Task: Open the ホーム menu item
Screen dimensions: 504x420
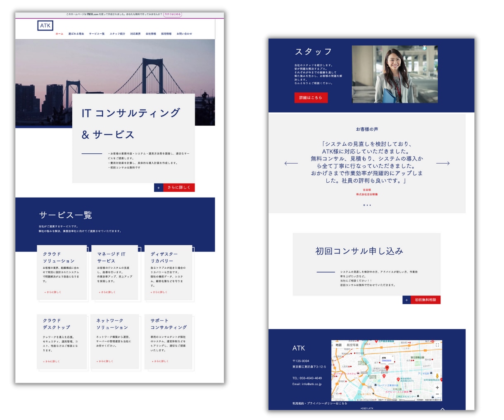Action: (59, 34)
